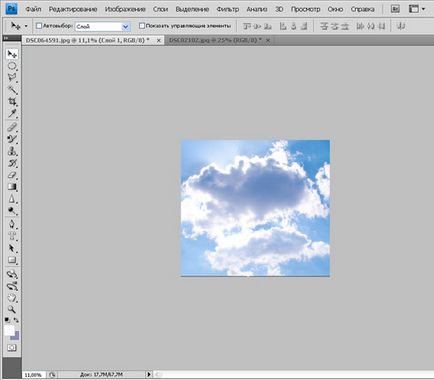The image size is (434, 380).
Task: Select the Dodge/Burn tool
Action: (12, 211)
